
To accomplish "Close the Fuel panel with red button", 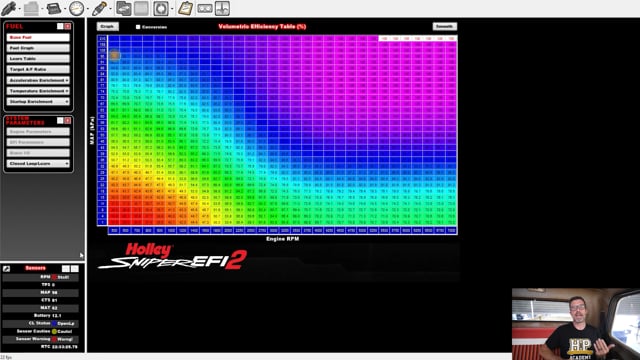I will click(68, 26).
